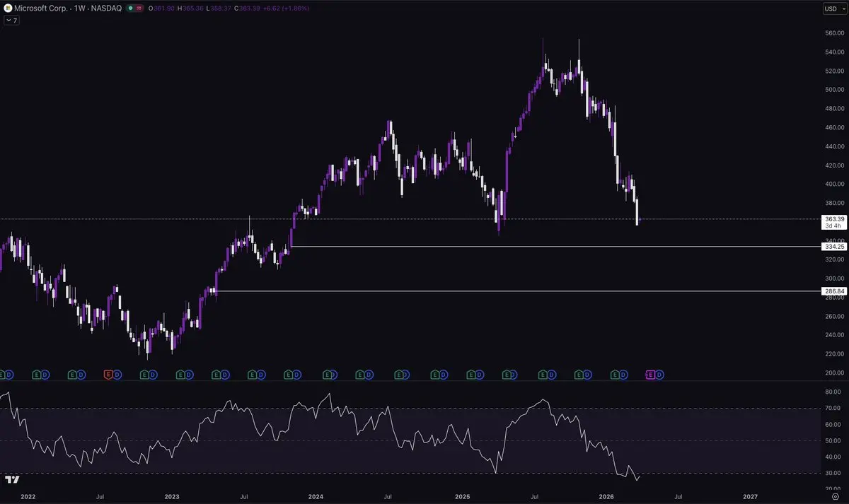Click the dividend marker next to the purple earnings marker

[x=659, y=375]
